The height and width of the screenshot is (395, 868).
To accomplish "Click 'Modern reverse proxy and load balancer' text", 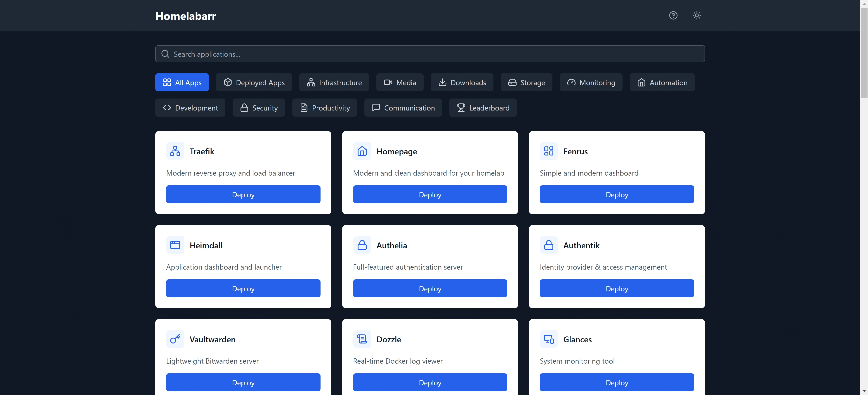I will tap(231, 173).
